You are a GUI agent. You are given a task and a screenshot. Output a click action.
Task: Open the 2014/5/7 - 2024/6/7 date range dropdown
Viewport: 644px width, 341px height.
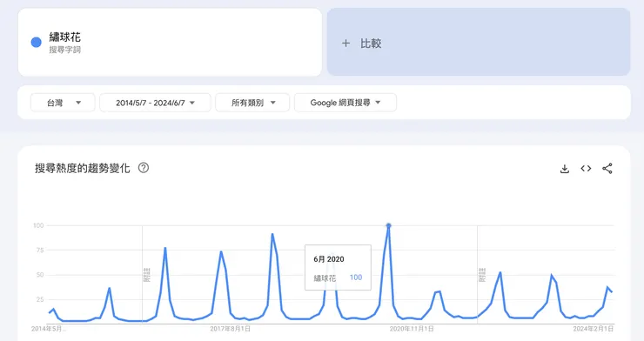click(x=155, y=103)
